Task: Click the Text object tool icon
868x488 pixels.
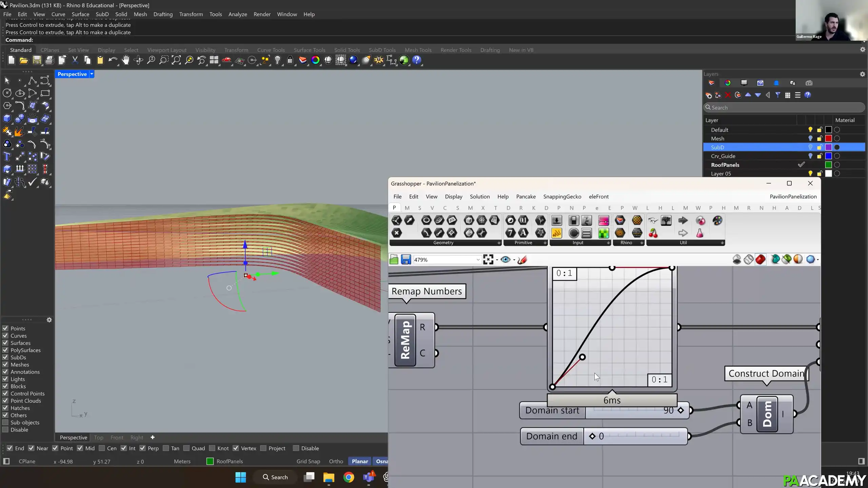Action: tap(7, 157)
